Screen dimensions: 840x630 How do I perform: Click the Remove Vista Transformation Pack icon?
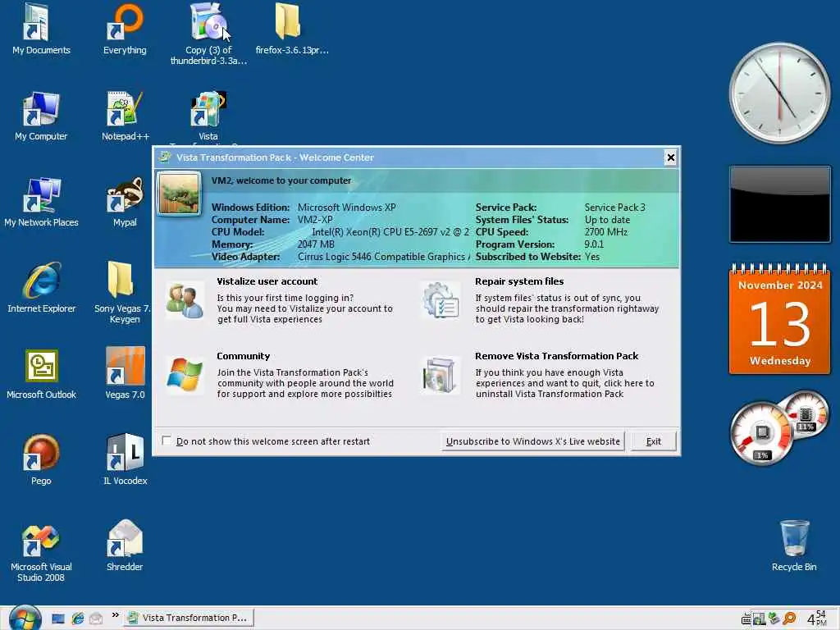click(x=440, y=375)
